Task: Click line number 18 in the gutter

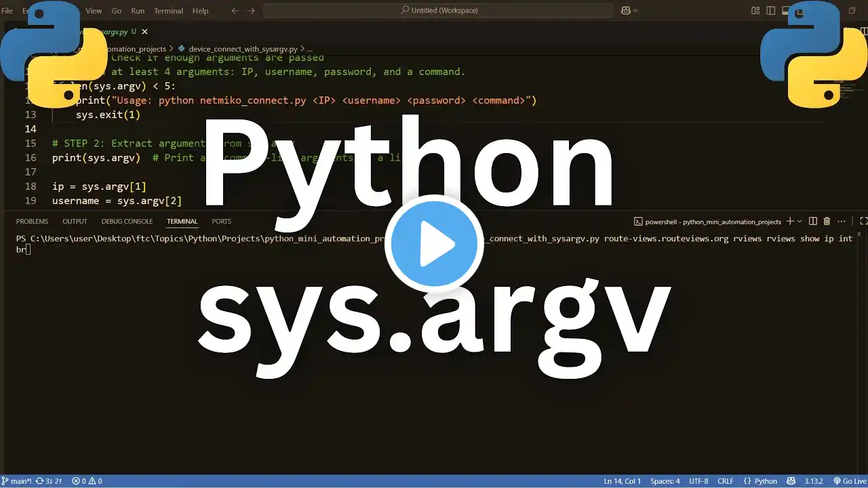Action: pyautogui.click(x=31, y=186)
